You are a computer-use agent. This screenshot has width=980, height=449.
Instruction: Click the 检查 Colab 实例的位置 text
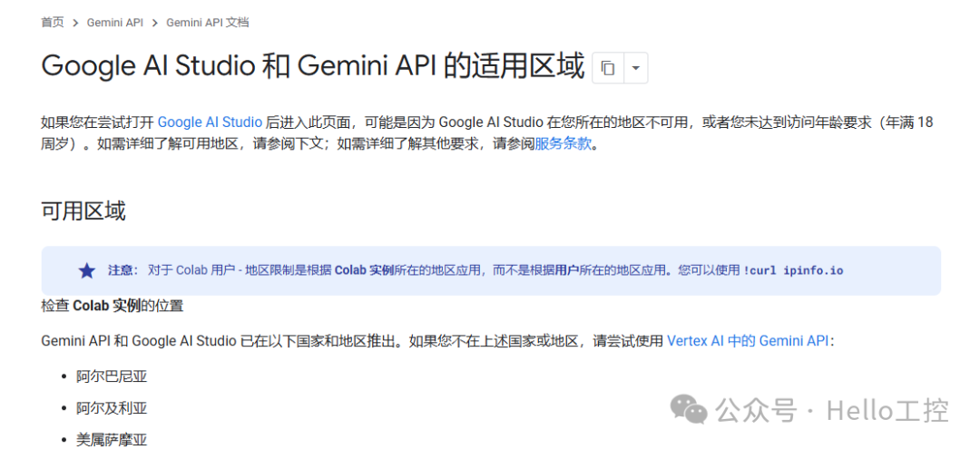click(112, 306)
